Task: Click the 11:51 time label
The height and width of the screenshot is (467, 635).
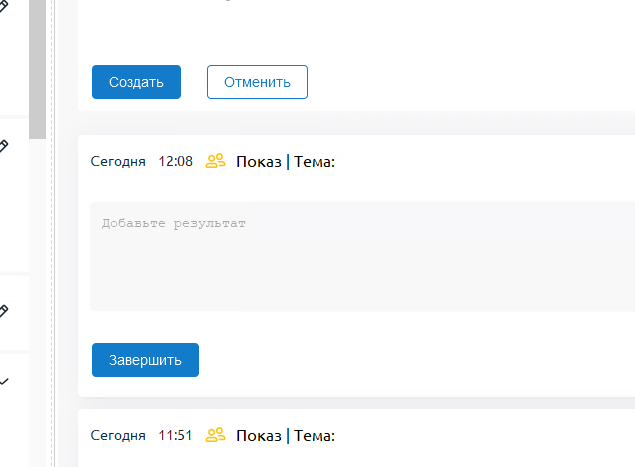Action: [176, 435]
